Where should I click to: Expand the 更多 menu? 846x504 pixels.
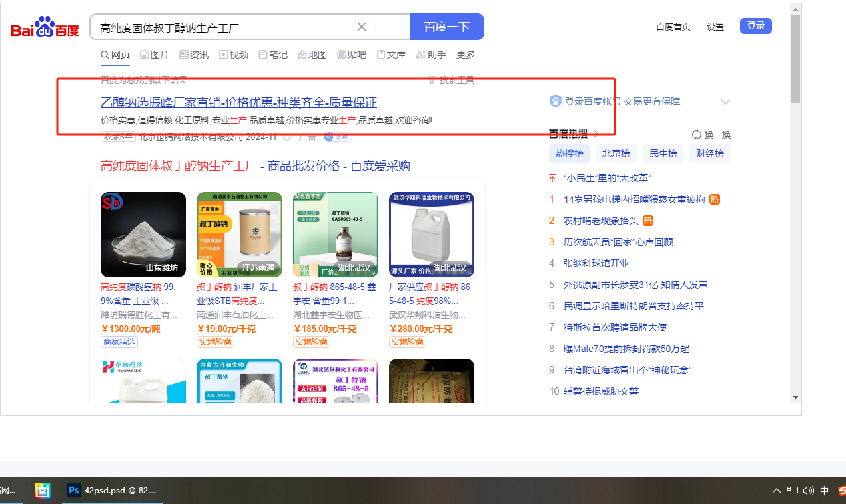466,55
